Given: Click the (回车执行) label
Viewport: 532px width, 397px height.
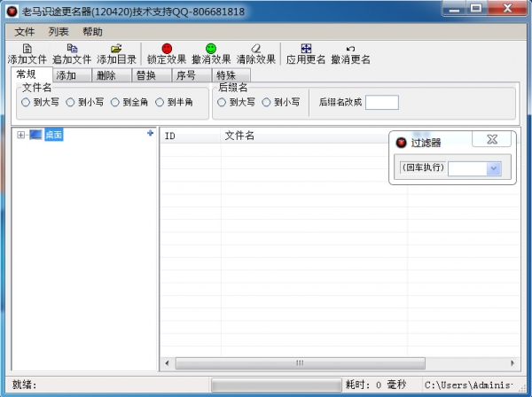Looking at the screenshot, I should pos(423,167).
